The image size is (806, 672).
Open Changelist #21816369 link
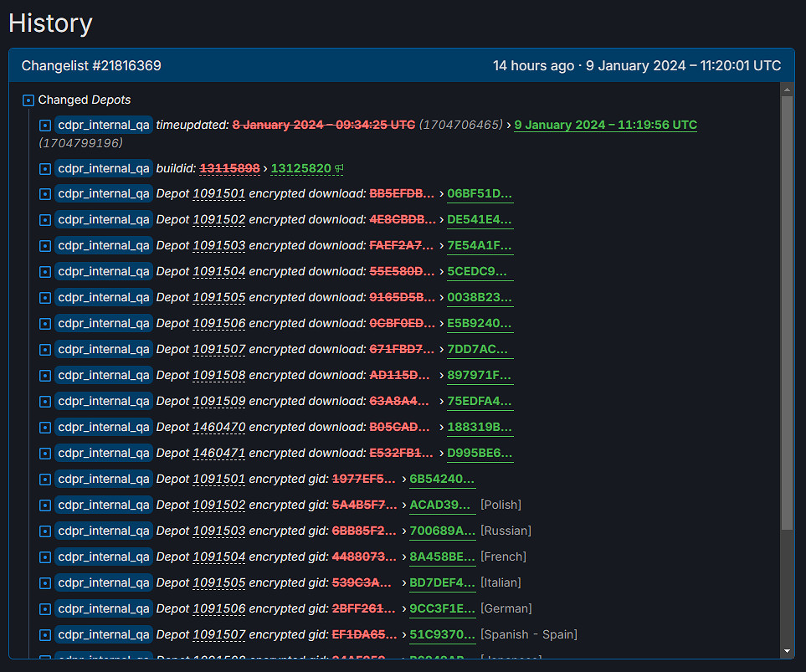pyautogui.click(x=91, y=65)
